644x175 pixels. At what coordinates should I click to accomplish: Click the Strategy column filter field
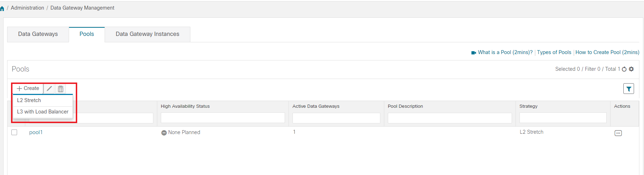[x=563, y=118]
